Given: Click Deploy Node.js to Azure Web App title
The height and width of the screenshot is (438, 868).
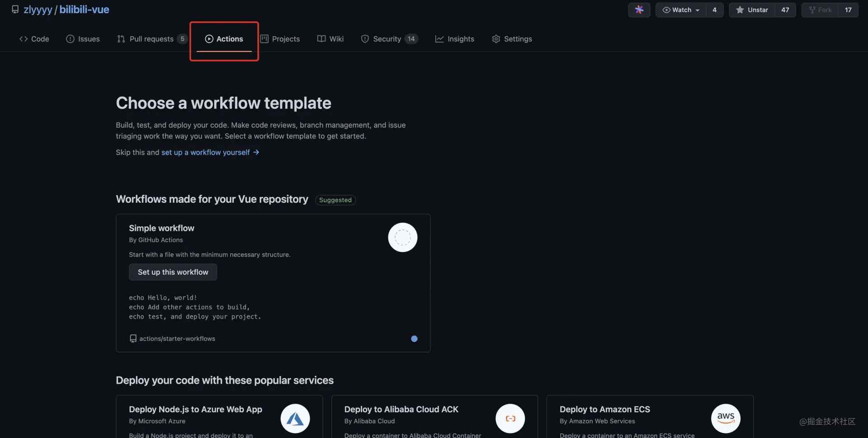Looking at the screenshot, I should pyautogui.click(x=195, y=409).
